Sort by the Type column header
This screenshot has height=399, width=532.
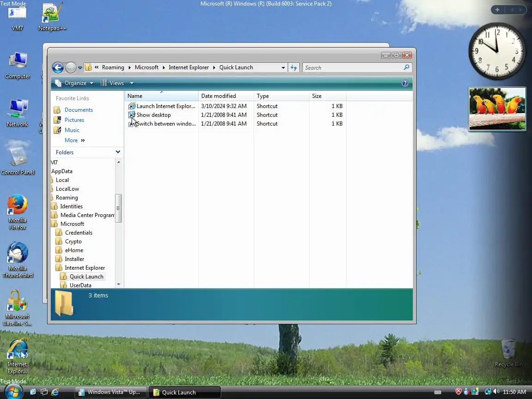coord(281,96)
